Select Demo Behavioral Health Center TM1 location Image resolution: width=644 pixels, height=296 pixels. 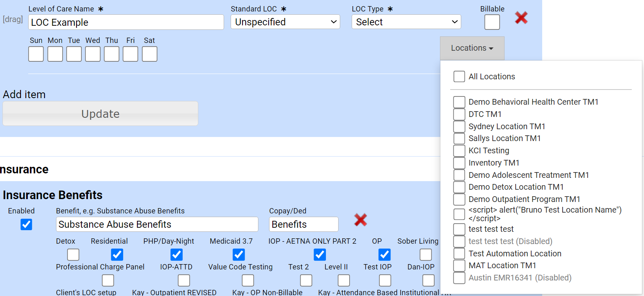459,102
